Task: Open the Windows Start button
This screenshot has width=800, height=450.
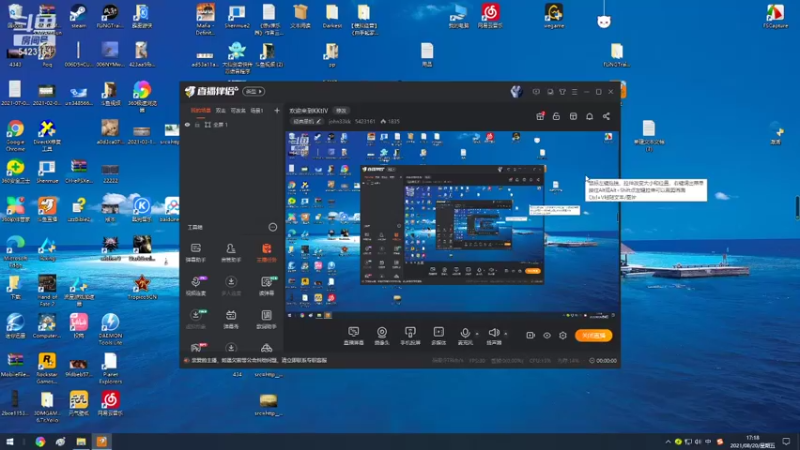Action: [x=10, y=441]
